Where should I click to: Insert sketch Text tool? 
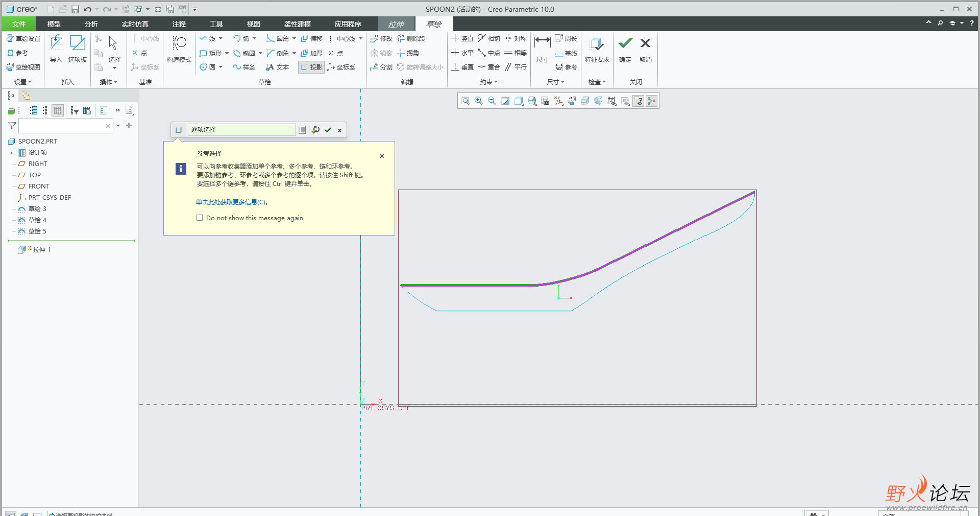click(278, 67)
